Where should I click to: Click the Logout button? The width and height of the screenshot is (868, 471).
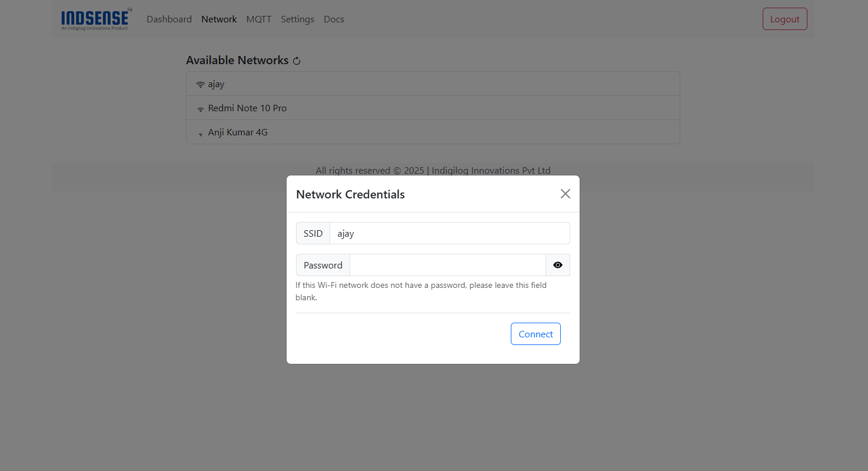[784, 18]
